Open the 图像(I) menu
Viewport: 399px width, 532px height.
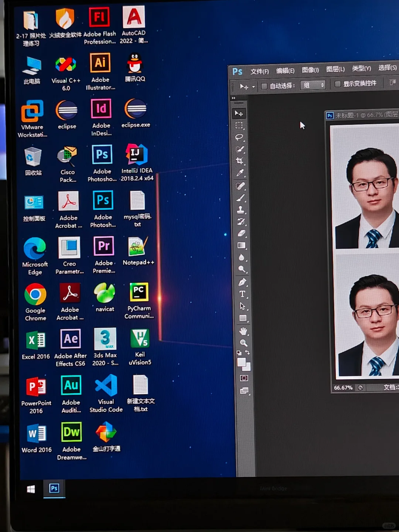pos(310,70)
